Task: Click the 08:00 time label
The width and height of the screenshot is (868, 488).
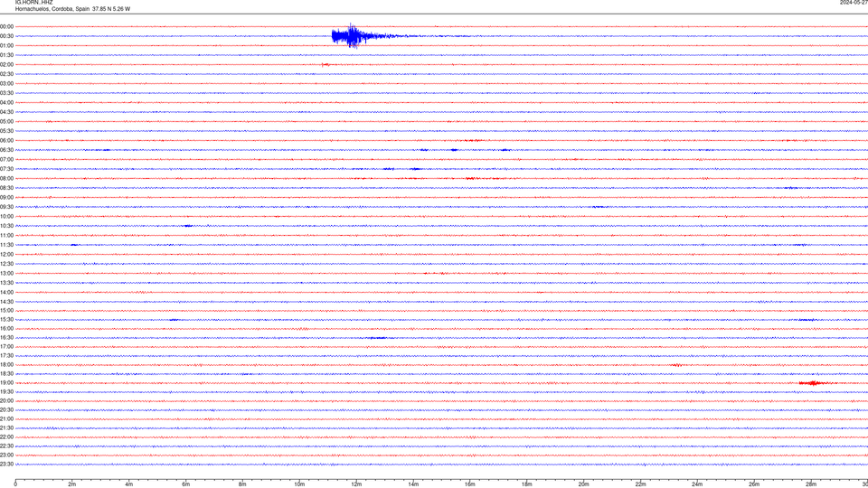Action: (x=6, y=179)
